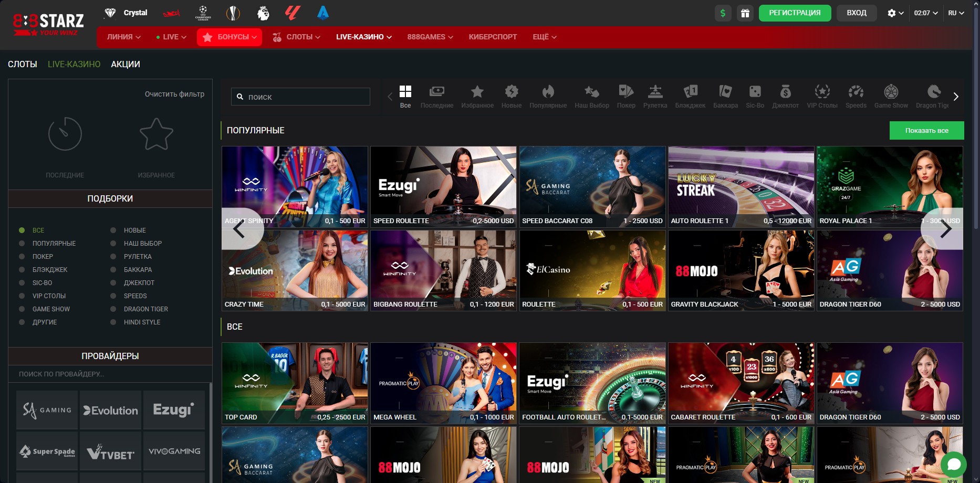Expand the БОНУСЫ dropdown
Image resolution: width=980 pixels, height=483 pixels.
(x=230, y=37)
